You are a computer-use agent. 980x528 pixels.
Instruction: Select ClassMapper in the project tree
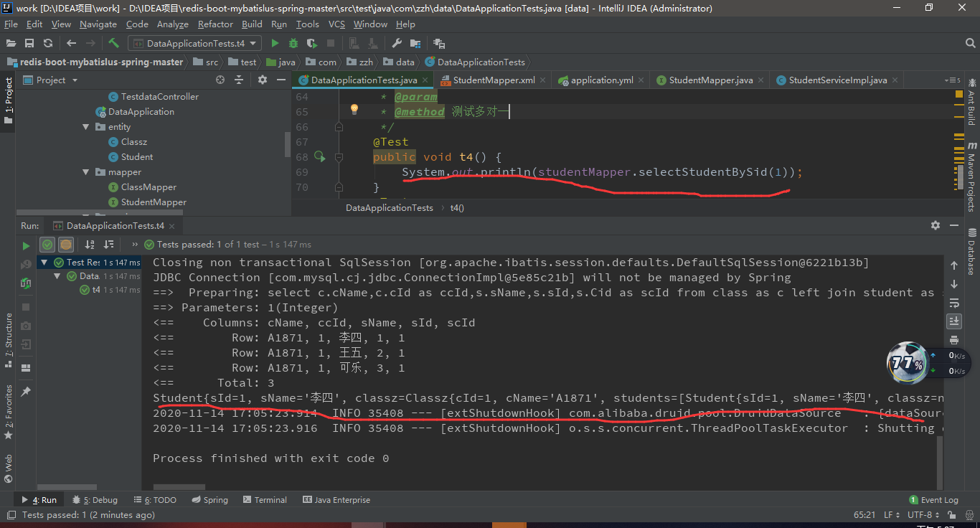[149, 187]
